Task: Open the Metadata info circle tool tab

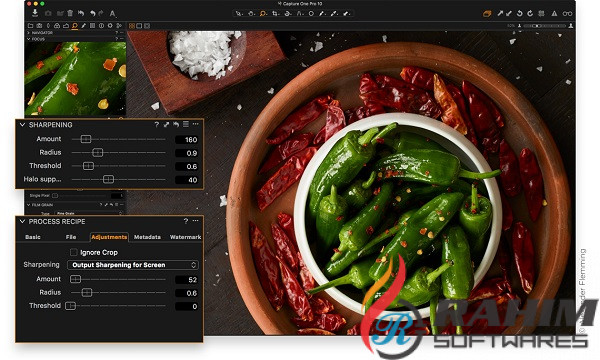Action: coord(101,26)
